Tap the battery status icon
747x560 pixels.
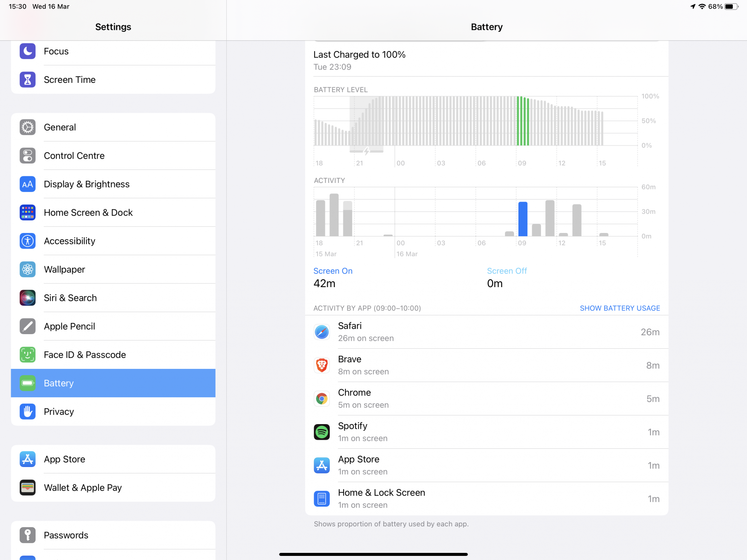[x=731, y=7]
